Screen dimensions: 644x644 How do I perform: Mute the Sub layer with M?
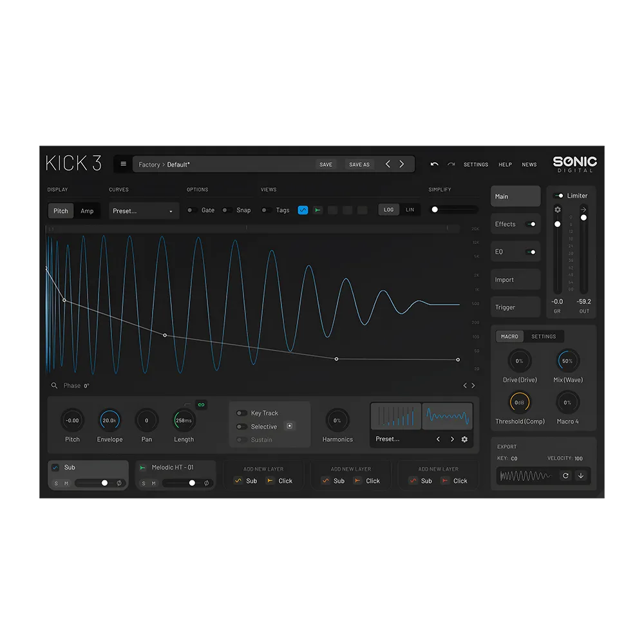(x=66, y=484)
